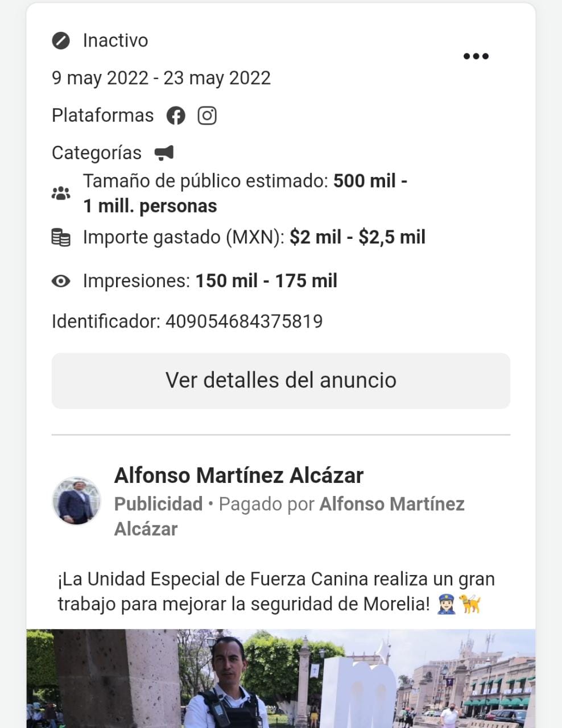Click the Publicidad label
Screen dimensions: 562x728
tap(159, 504)
